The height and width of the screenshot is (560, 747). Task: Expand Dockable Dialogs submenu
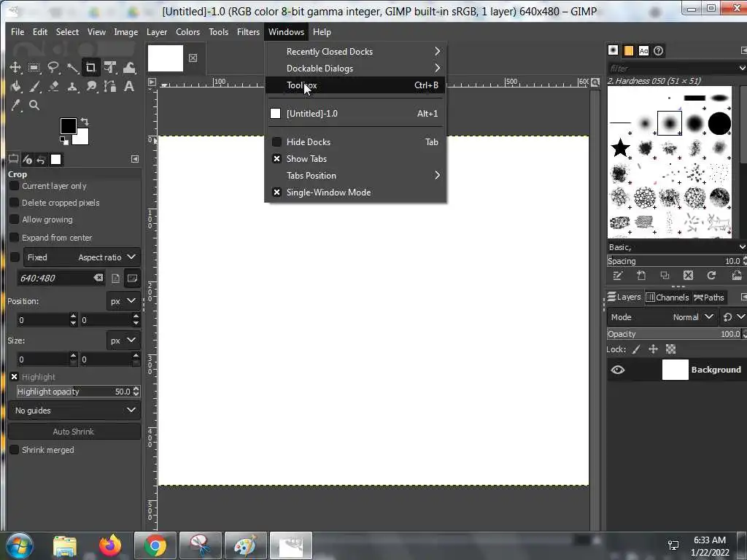pos(355,68)
